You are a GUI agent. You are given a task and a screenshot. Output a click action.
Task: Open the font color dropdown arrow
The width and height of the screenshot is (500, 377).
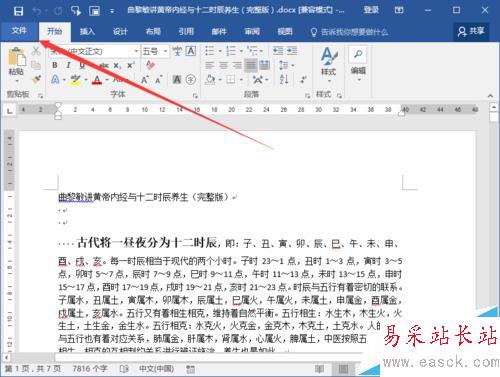(107, 80)
